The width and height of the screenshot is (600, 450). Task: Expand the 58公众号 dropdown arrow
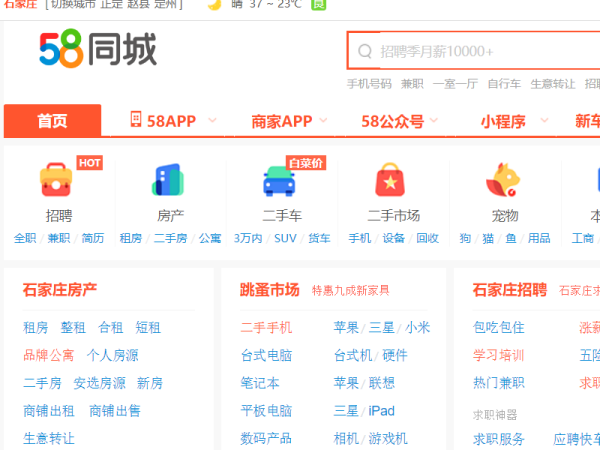tap(434, 120)
